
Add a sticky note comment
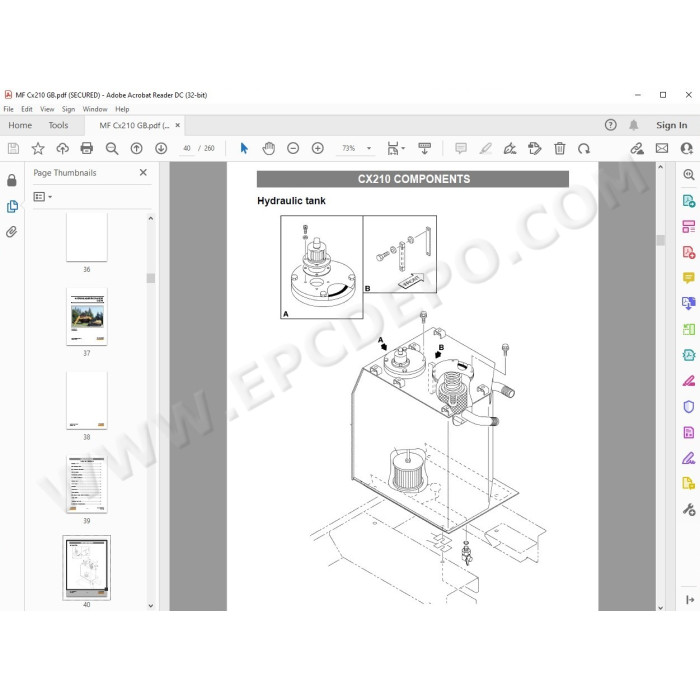coord(461,148)
